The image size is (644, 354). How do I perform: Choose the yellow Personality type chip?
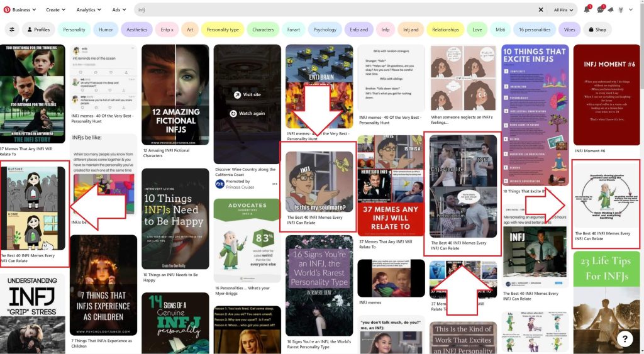[223, 30]
